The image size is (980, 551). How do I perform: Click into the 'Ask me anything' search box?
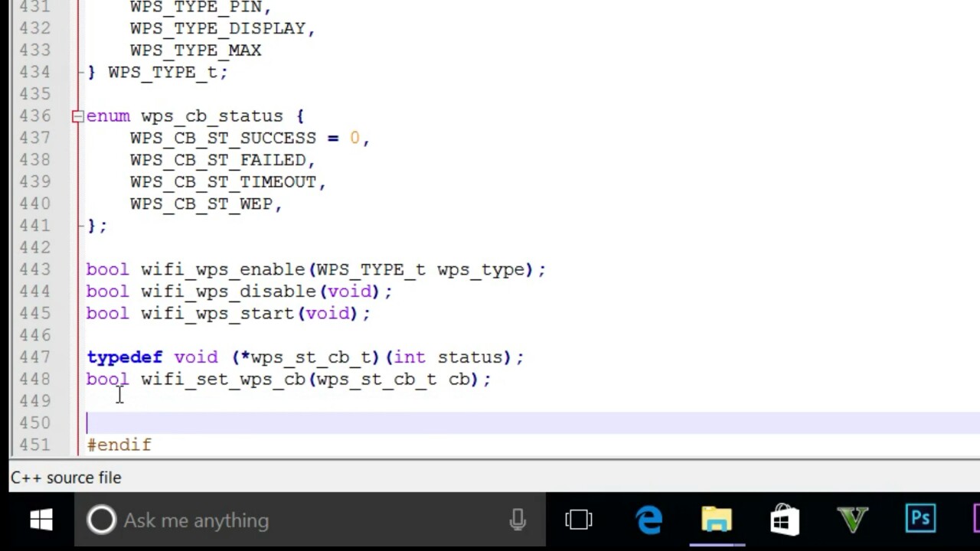click(x=309, y=520)
